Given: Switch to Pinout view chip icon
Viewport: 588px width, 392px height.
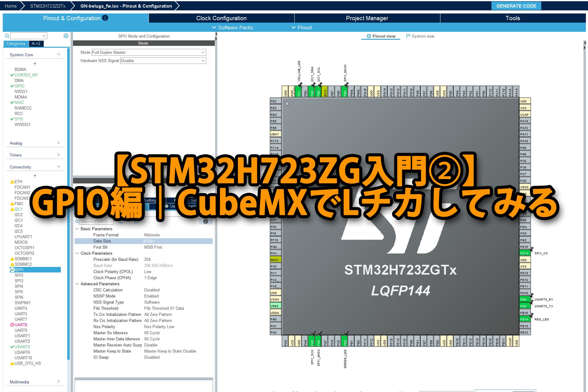Looking at the screenshot, I should tap(369, 36).
